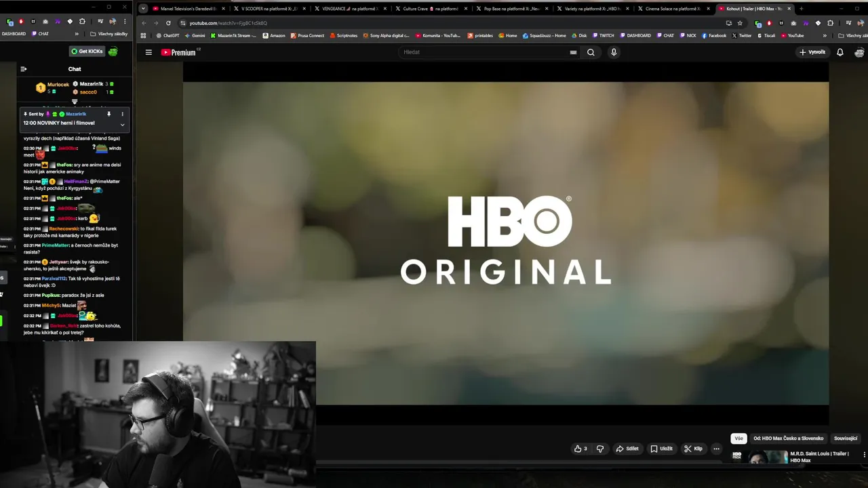This screenshot has width=868, height=488.
Task: Click the Sdílet share button
Action: click(627, 449)
